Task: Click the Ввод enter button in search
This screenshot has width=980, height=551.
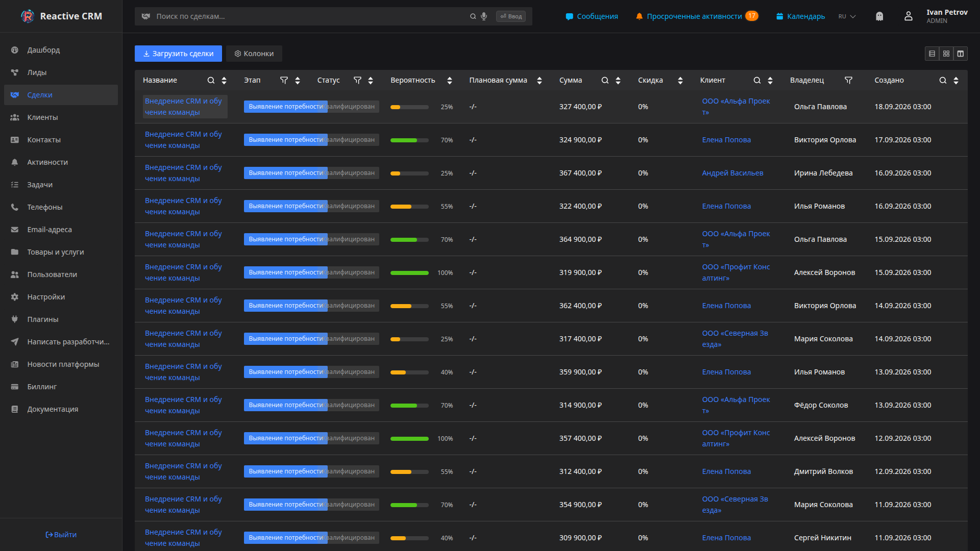Action: [511, 16]
